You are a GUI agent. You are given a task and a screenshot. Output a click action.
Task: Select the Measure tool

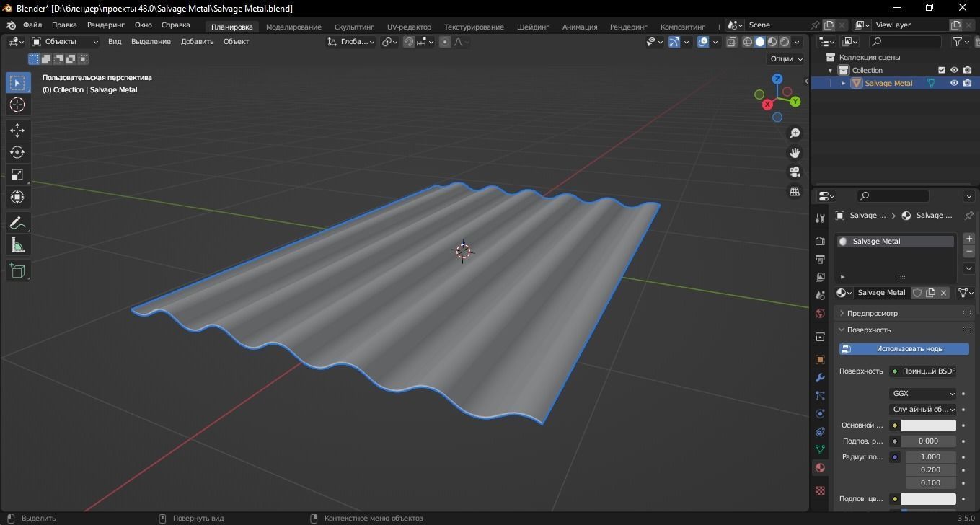coord(17,245)
